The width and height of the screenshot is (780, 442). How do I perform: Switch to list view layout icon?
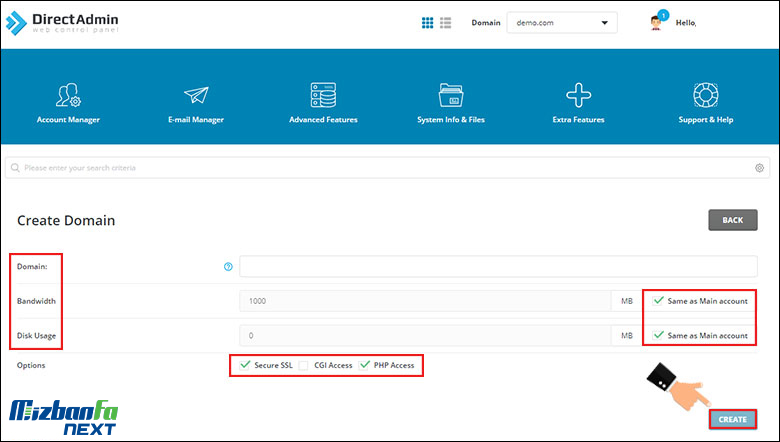pos(445,23)
